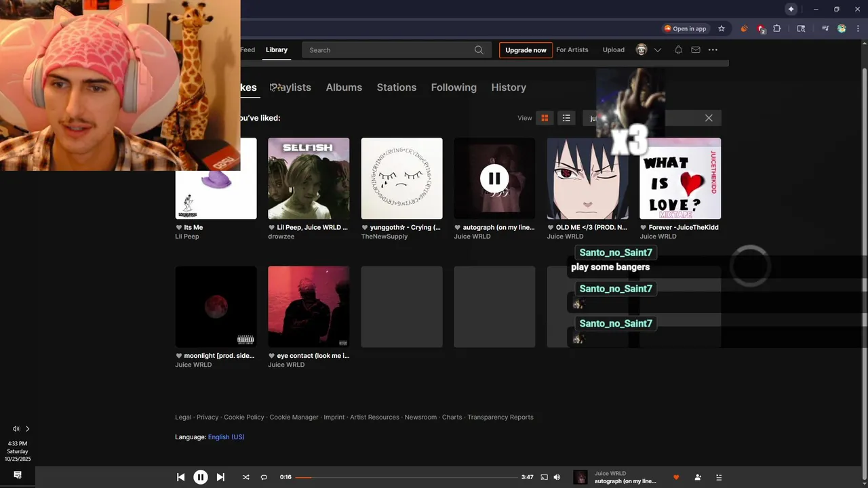The width and height of the screenshot is (868, 488).
Task: Pause playback in the bottom player
Action: [201, 477]
